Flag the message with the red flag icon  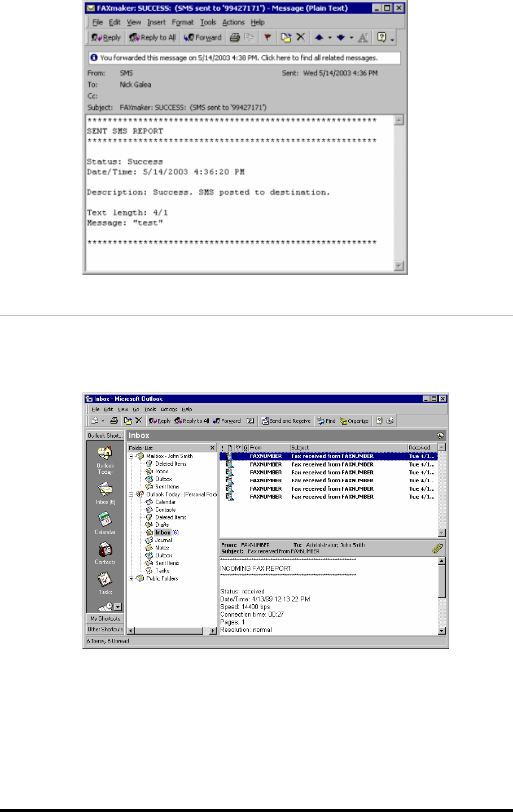click(x=268, y=37)
